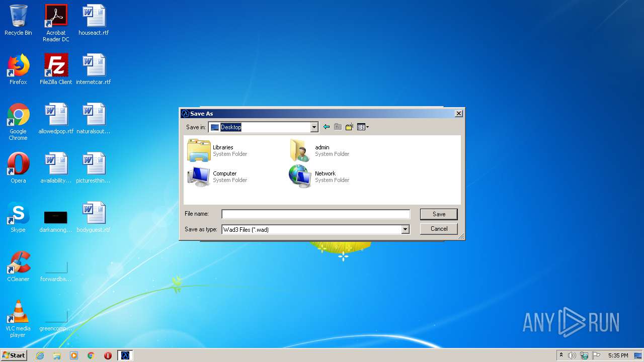The height and width of the screenshot is (362, 644).
Task: Go back to last folder visited
Action: click(327, 127)
